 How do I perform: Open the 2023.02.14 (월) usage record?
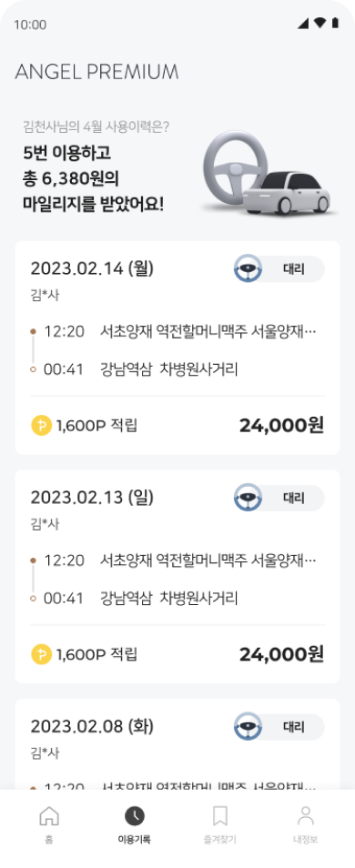(x=177, y=348)
